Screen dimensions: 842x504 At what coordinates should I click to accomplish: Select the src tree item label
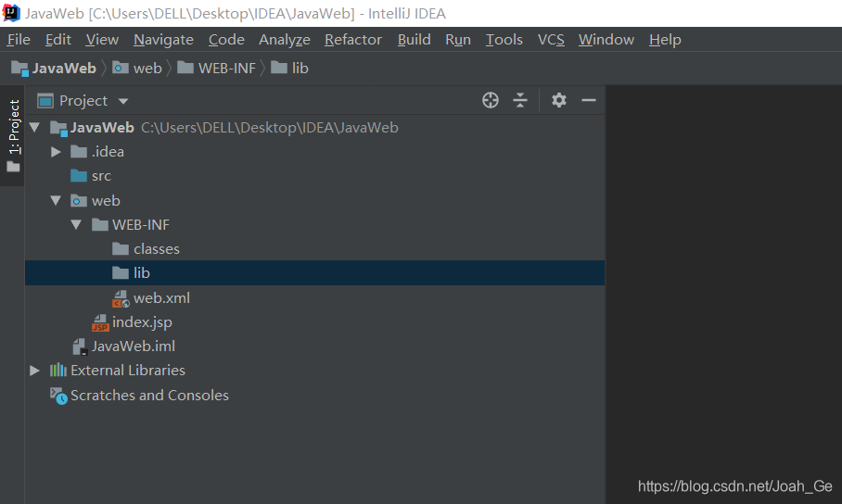click(101, 176)
